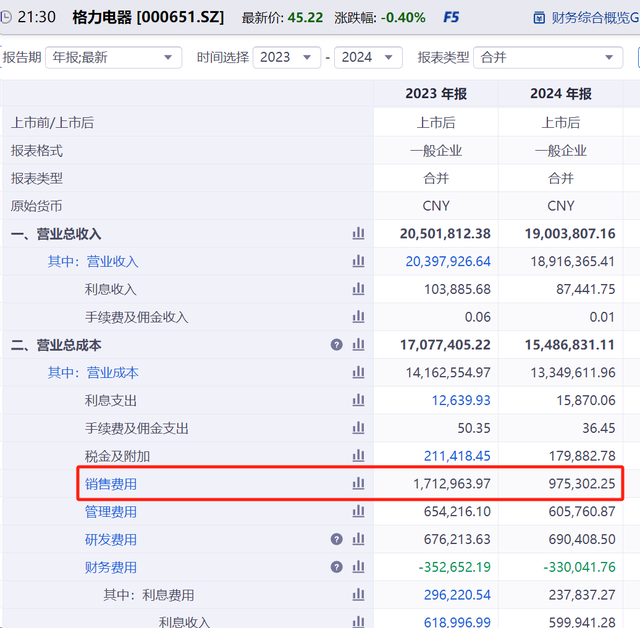This screenshot has height=628, width=640.
Task: Open chart icon for 营业总成本 row
Action: pos(358,345)
